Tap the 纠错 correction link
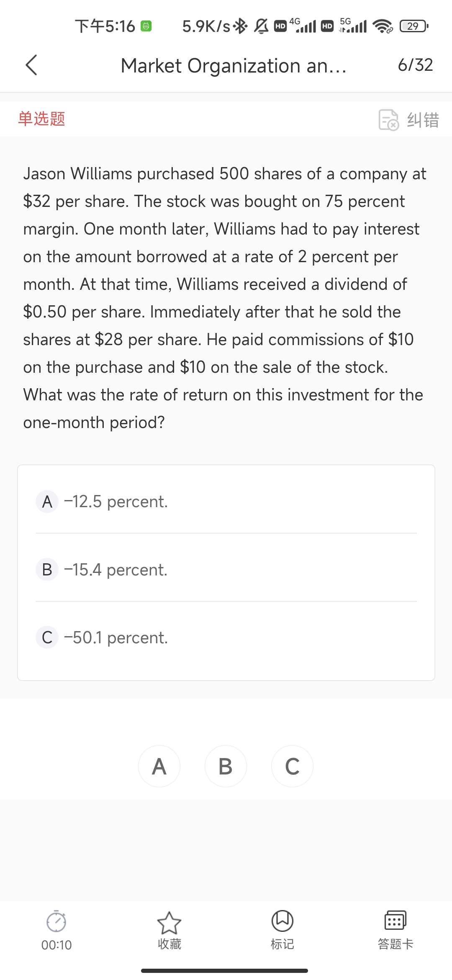The width and height of the screenshot is (452, 980). [423, 120]
